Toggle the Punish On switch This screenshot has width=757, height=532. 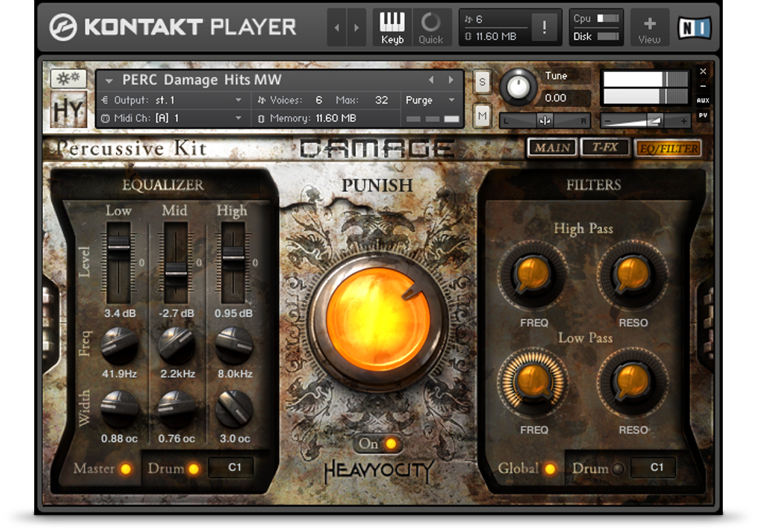pos(378,443)
